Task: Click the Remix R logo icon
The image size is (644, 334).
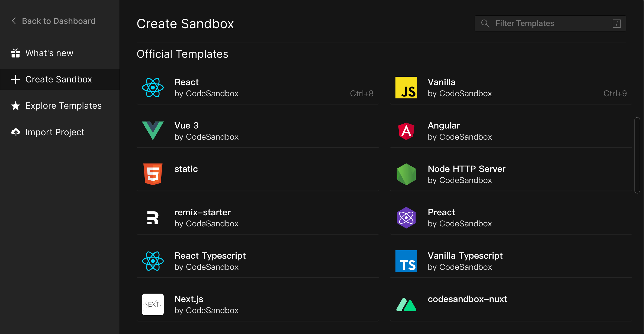Action: [x=153, y=218]
